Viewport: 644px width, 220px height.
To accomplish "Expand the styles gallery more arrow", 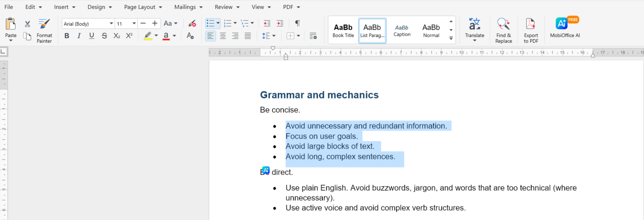I will [x=451, y=39].
